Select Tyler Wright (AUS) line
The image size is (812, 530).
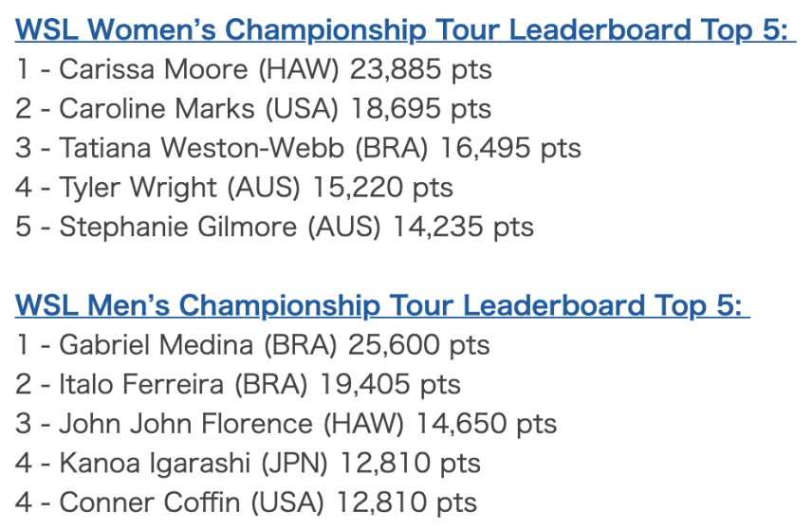234,188
